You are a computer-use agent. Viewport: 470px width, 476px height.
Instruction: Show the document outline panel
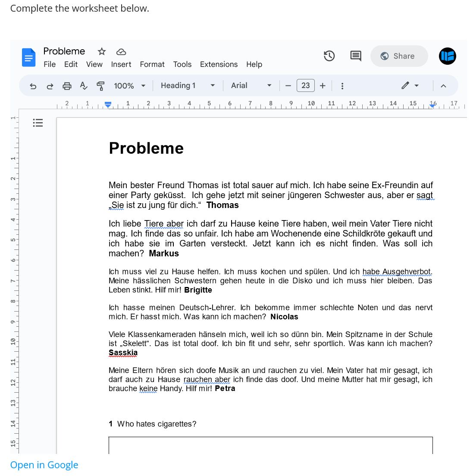pos(38,123)
